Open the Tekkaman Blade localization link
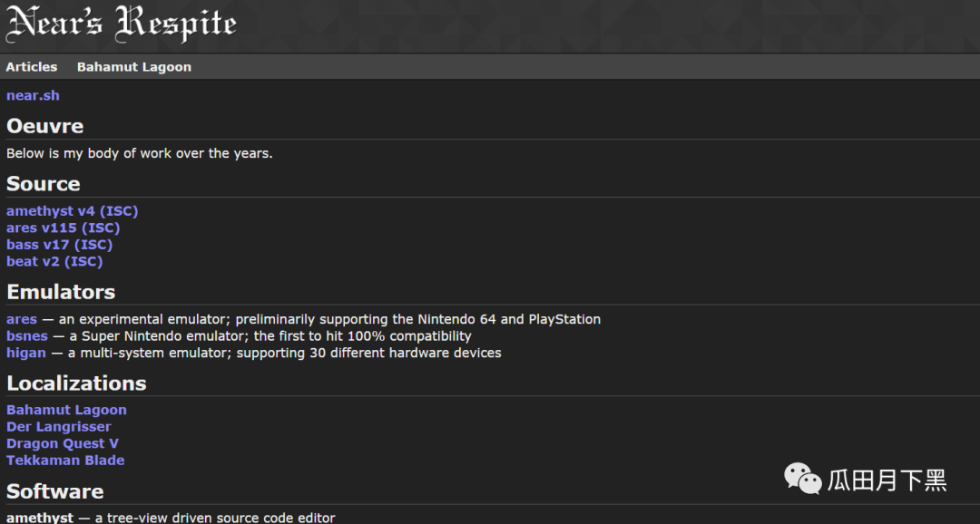 [65, 461]
